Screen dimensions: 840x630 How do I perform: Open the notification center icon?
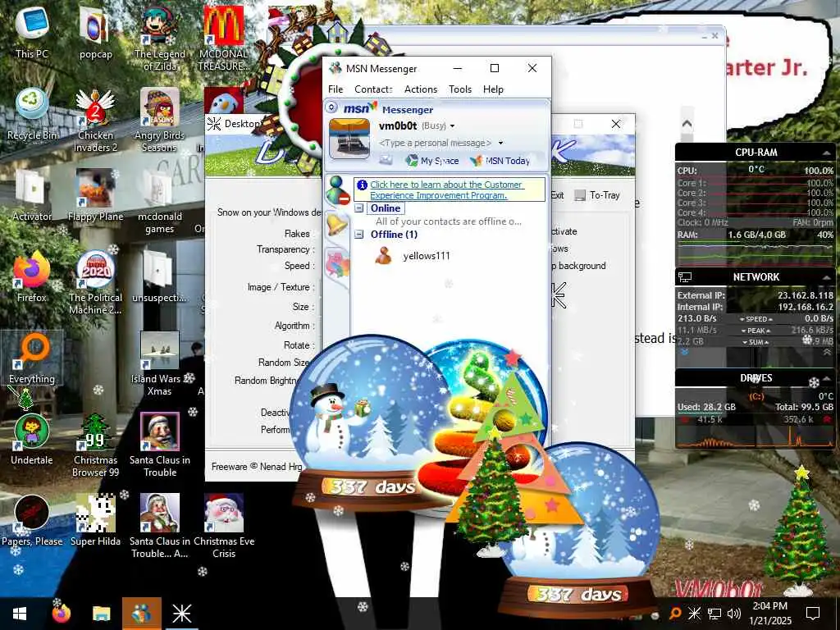[x=813, y=614]
